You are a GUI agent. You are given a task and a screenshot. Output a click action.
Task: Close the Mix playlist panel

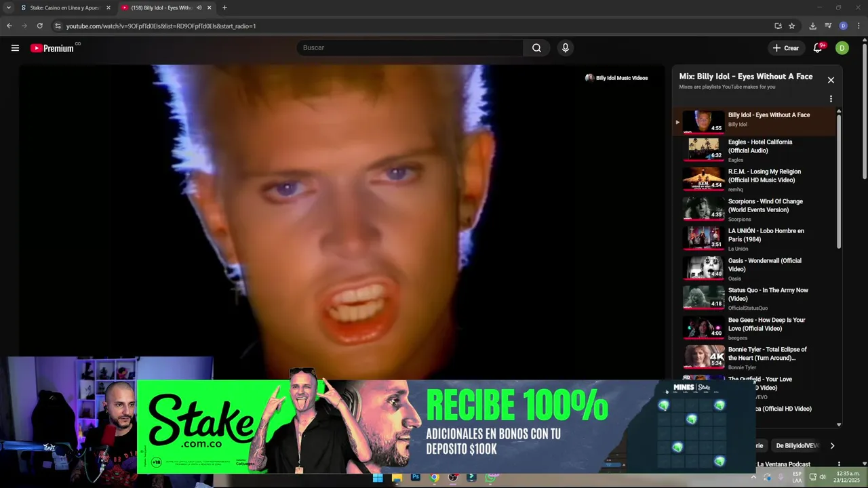click(831, 80)
